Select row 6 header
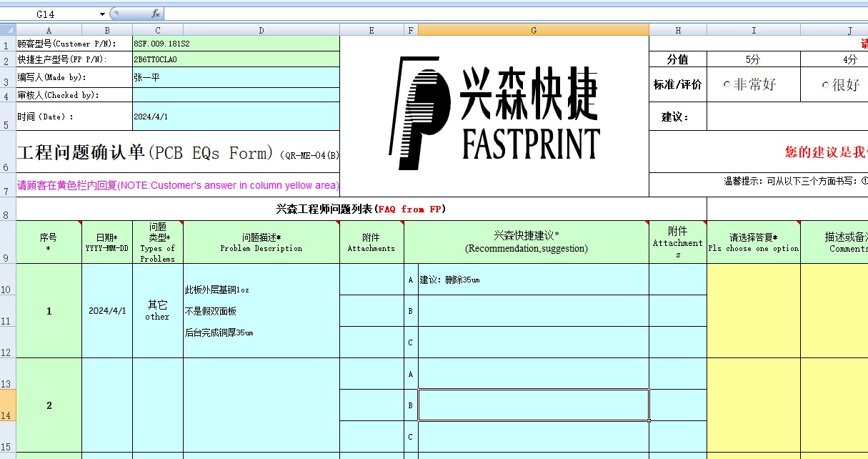Viewport: 868px width, 459px height. coord(8,152)
